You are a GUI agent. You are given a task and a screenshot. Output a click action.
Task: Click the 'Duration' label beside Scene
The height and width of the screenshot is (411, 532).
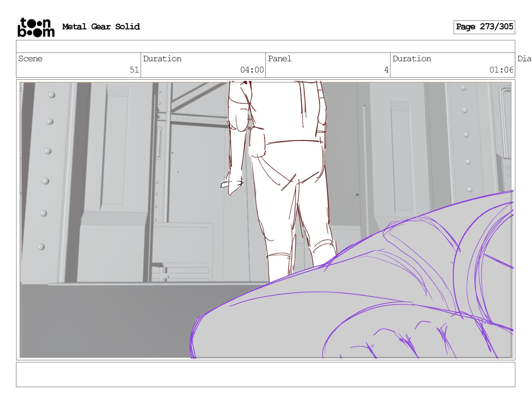(162, 59)
